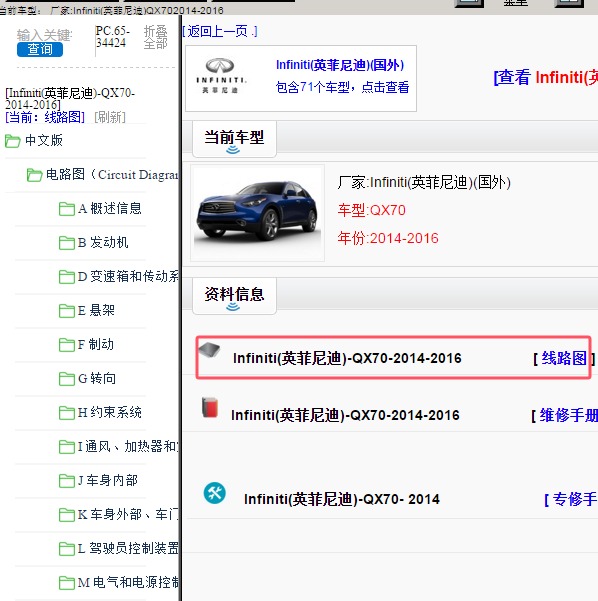598x601 pixels.
Task: Open folder icon for D 变速箱和传动系
Action: pyautogui.click(x=67, y=277)
